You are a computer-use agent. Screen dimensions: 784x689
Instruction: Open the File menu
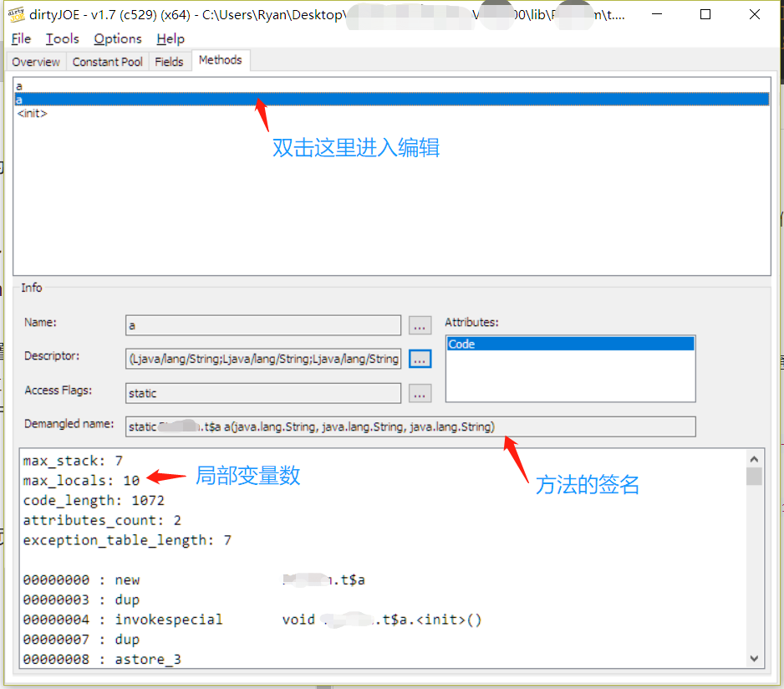21,38
